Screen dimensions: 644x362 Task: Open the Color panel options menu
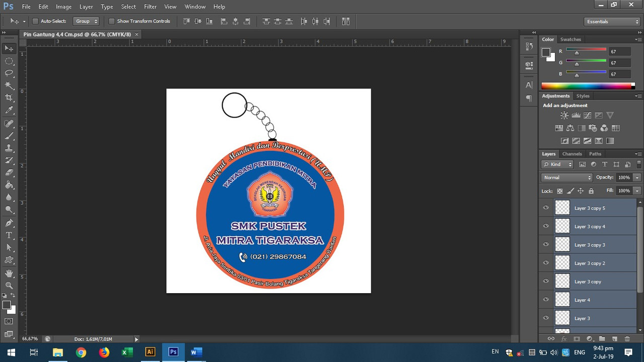click(x=638, y=39)
